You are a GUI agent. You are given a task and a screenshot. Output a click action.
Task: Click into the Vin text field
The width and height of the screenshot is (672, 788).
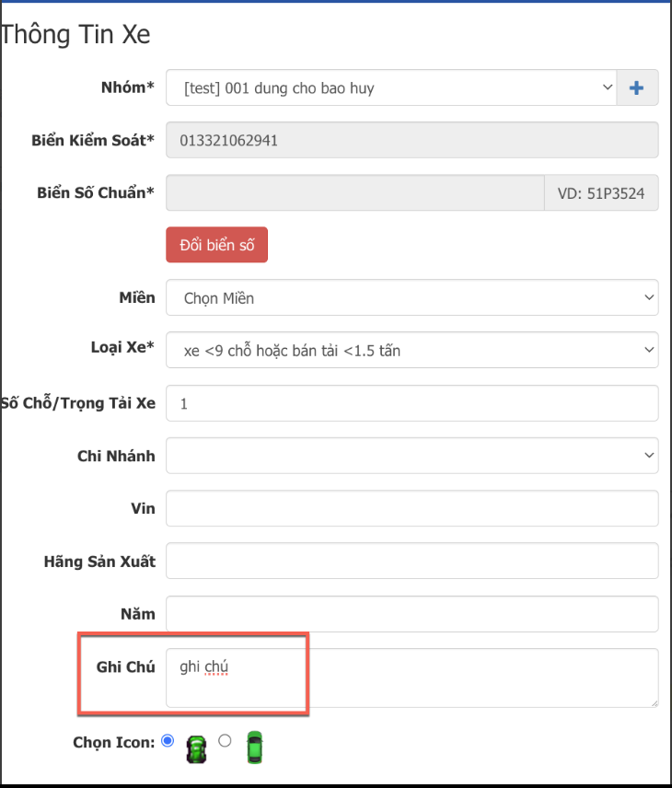(412, 508)
